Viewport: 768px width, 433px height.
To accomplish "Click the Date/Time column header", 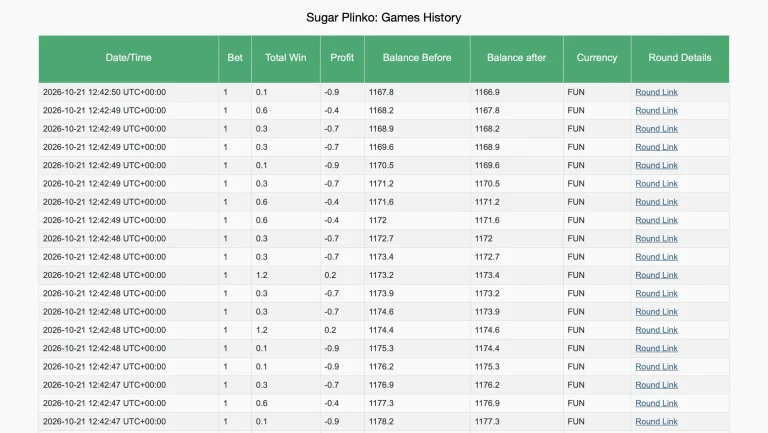I will 128,58.
